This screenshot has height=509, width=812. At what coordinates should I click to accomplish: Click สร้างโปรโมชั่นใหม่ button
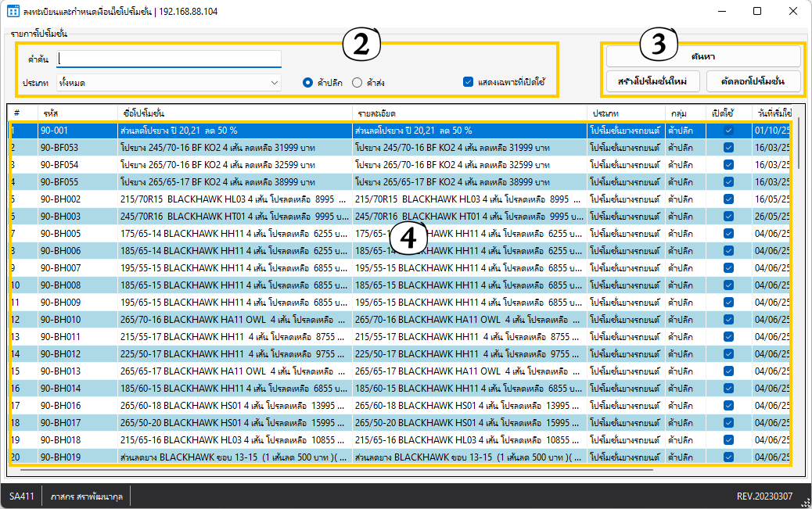pyautogui.click(x=652, y=81)
